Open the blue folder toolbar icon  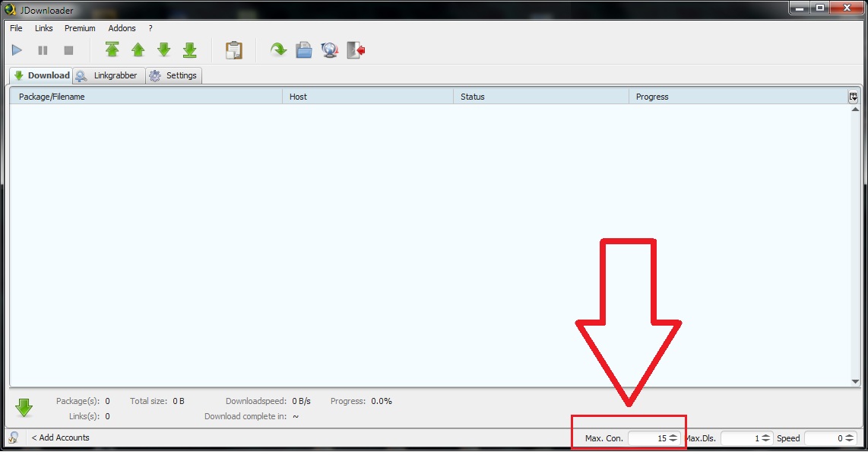[304, 50]
